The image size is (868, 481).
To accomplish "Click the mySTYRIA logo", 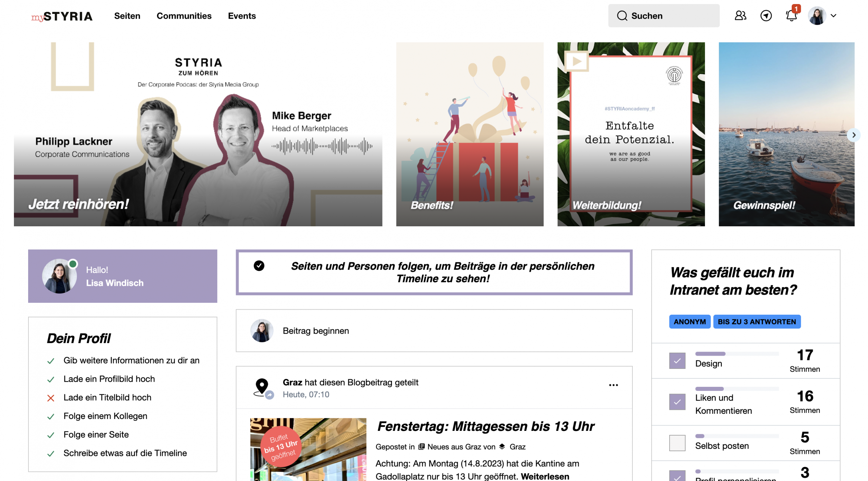I will pos(62,16).
